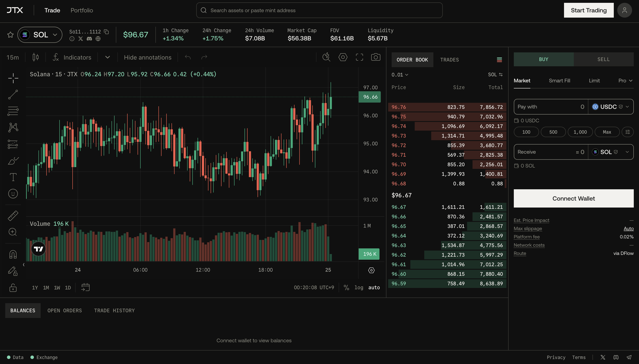Switch to the TRADES tab

(x=449, y=60)
